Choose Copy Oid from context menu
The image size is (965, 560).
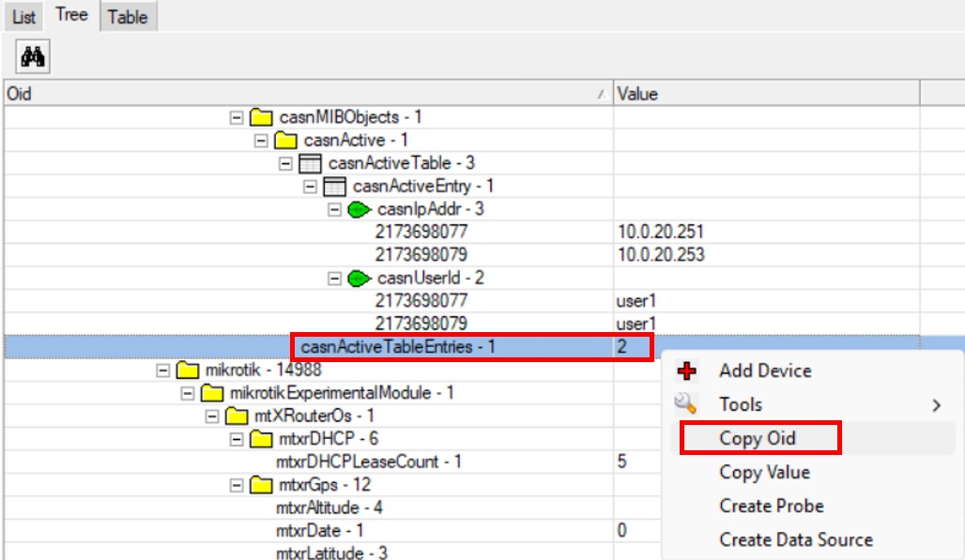tap(758, 438)
